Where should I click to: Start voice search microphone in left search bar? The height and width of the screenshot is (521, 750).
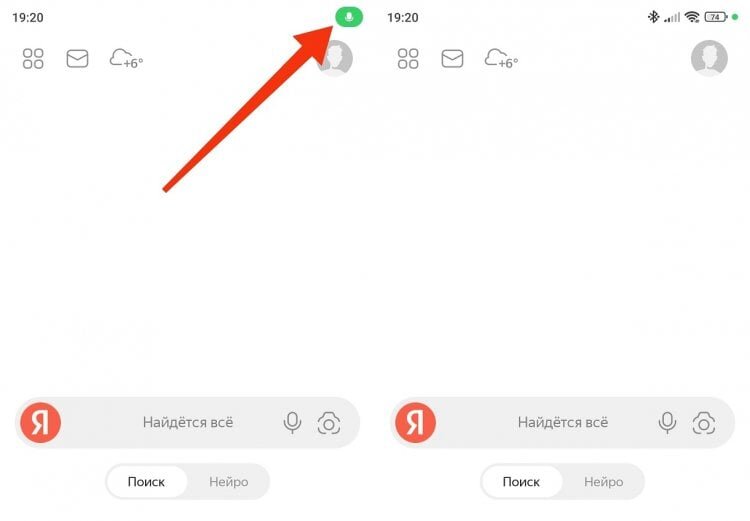(x=292, y=422)
